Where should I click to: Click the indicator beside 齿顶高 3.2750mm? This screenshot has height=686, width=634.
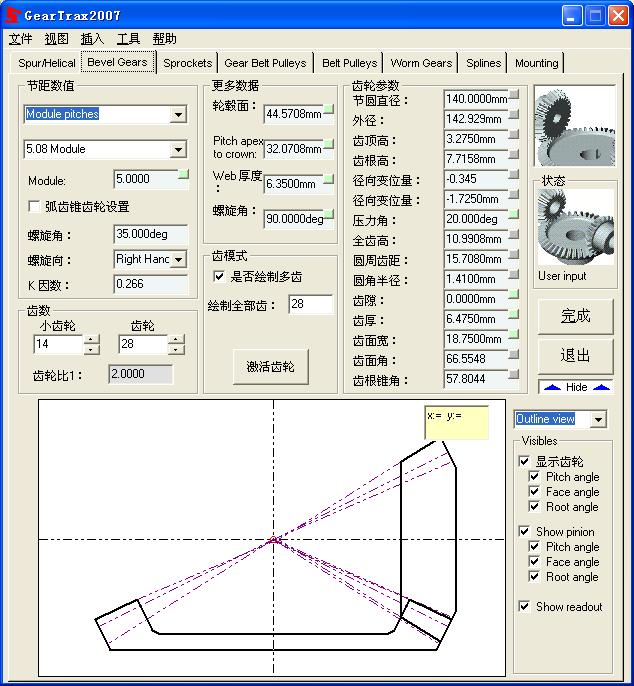[x=514, y=134]
